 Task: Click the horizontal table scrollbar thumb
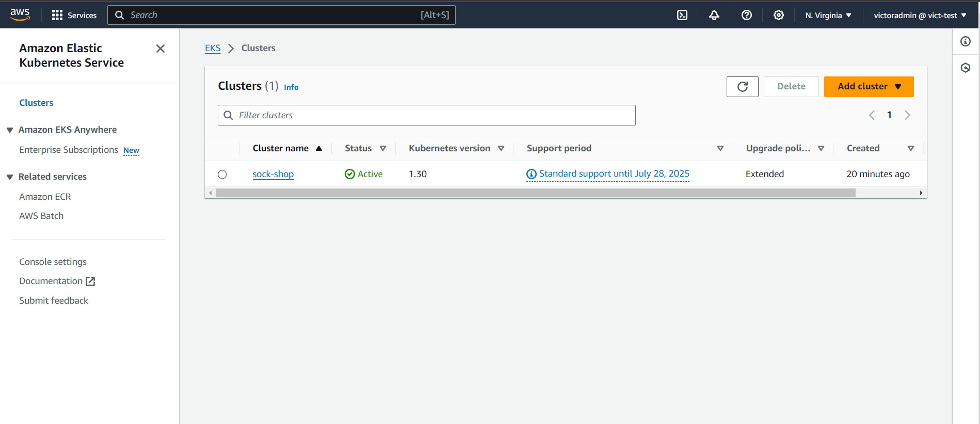click(535, 193)
